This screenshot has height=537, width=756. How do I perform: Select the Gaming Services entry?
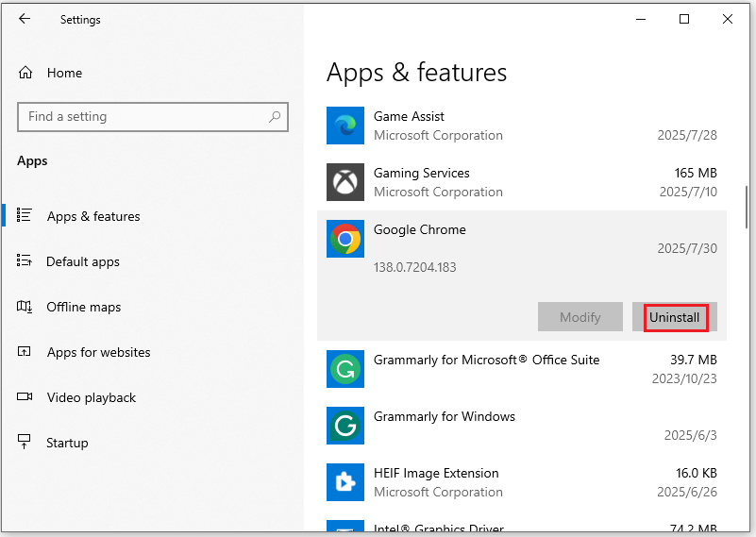pos(522,182)
